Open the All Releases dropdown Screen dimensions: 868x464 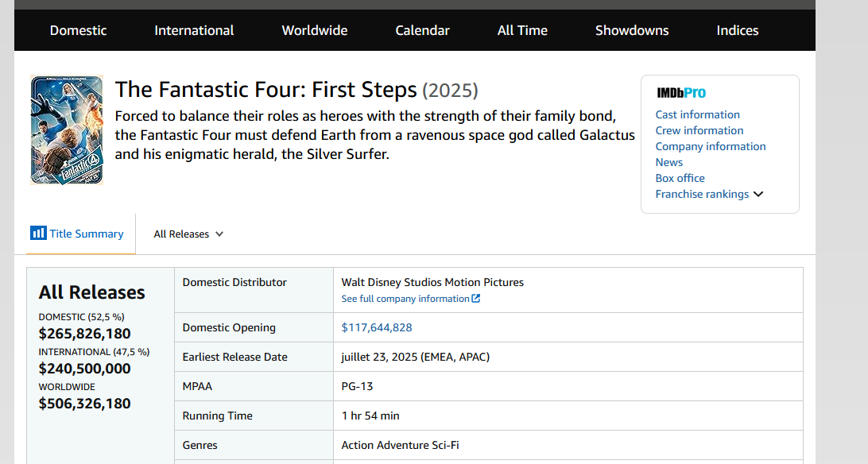pyautogui.click(x=188, y=234)
